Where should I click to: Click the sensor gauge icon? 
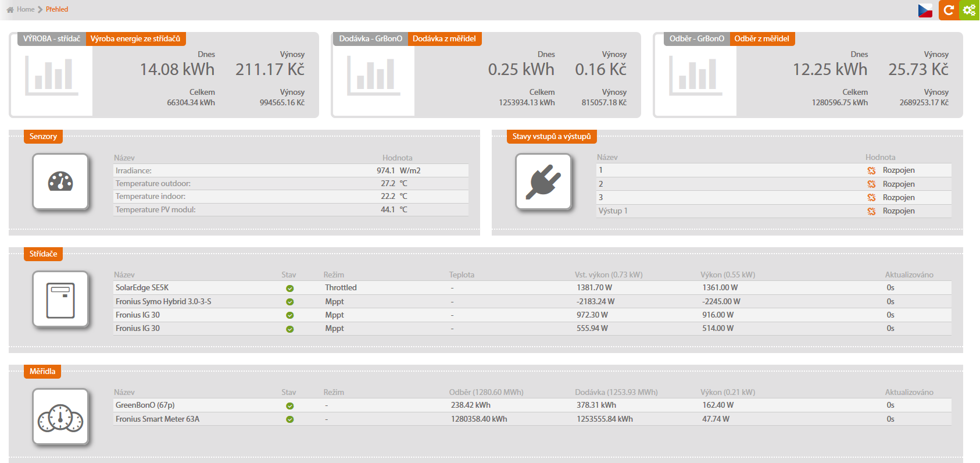60,181
